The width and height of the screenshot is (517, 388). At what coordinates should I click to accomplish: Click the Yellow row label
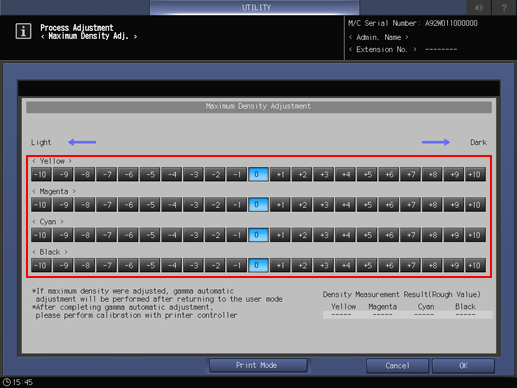[x=52, y=161]
